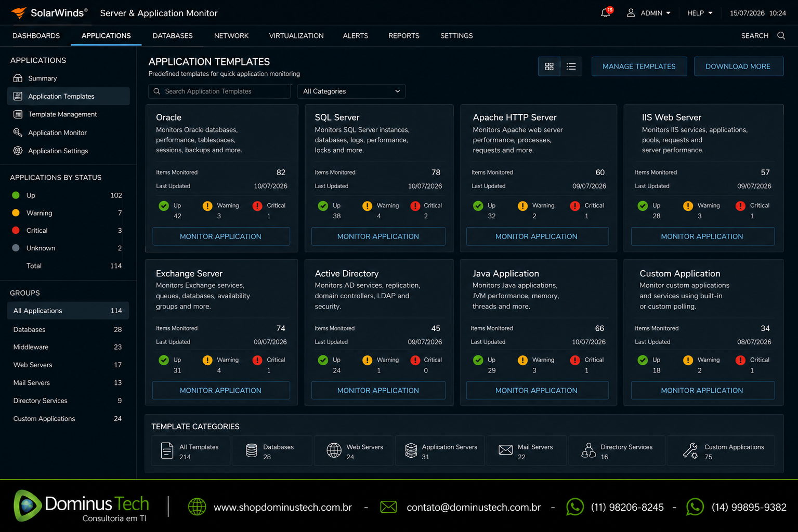798x532 pixels.
Task: Click MONITOR APPLICATION on Java Application card
Action: click(537, 390)
